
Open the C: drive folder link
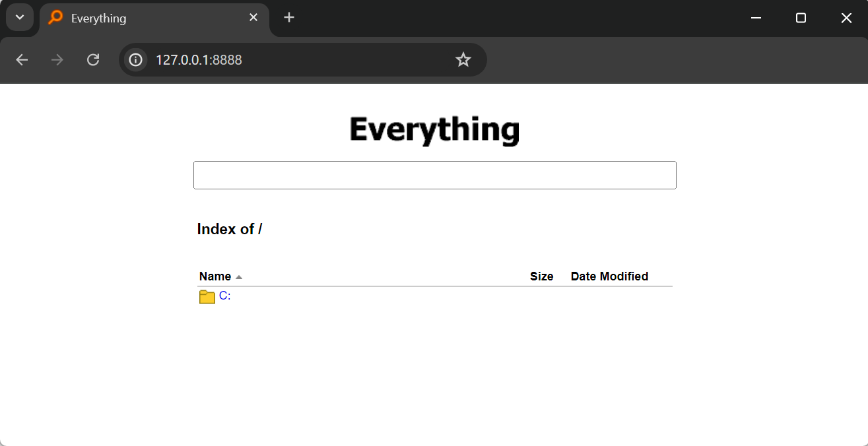[224, 296]
